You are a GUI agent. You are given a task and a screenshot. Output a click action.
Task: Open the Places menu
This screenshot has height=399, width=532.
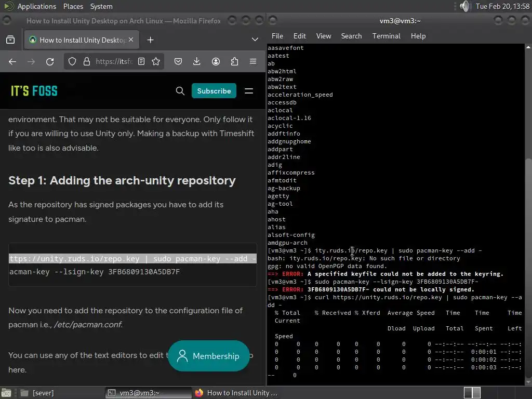coord(73,6)
